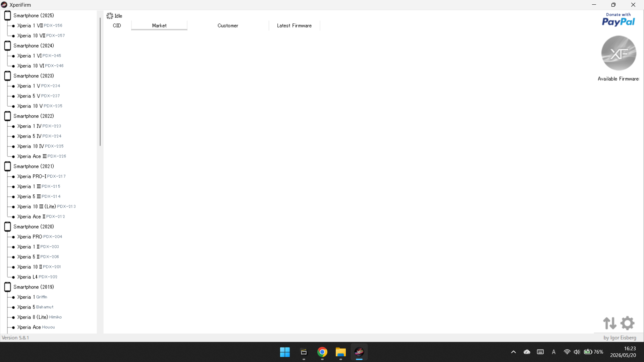This screenshot has height=362, width=644.
Task: Select Xperia 5 II PDX-206
Action: point(38,257)
